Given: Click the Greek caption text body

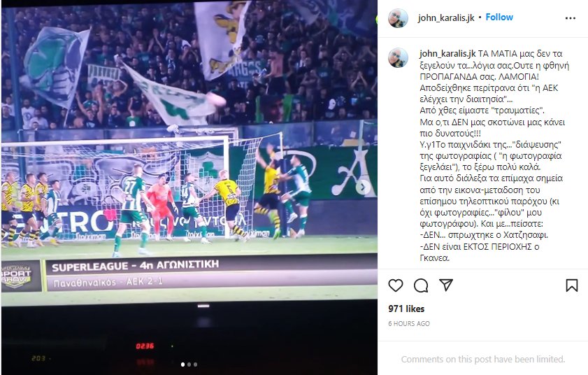Looking at the screenshot, I should [494, 156].
